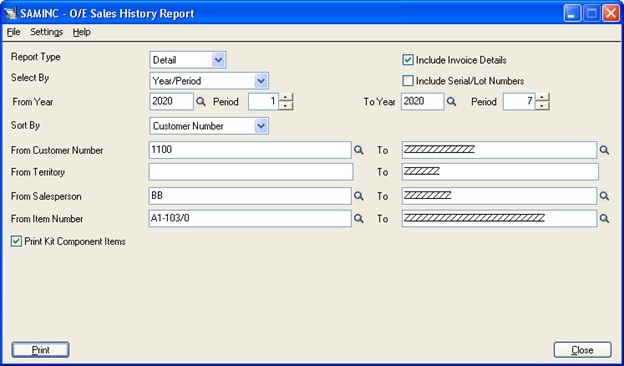Click the To Period value field

[519, 101]
